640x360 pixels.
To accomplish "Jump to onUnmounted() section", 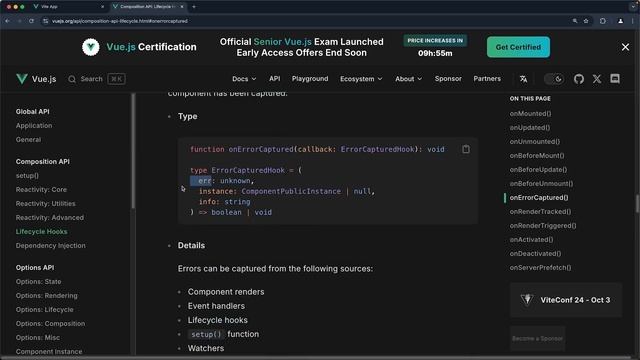I will [x=535, y=141].
